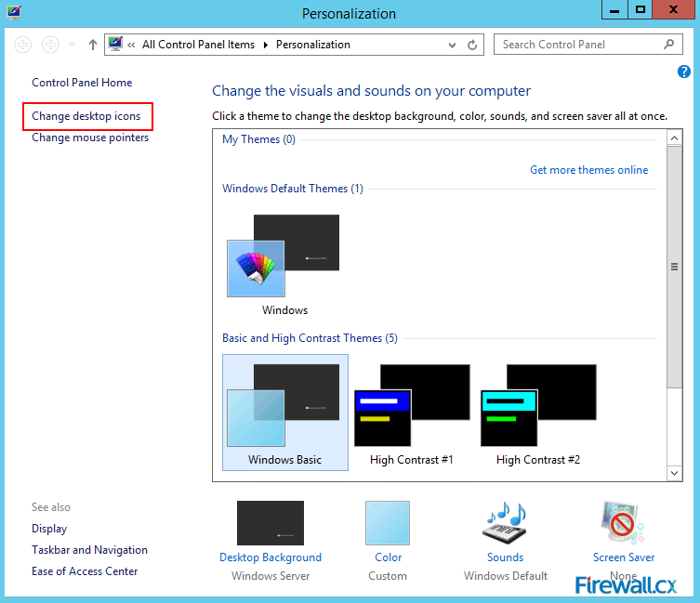
Task: Refresh the Personalization page
Action: 472,46
